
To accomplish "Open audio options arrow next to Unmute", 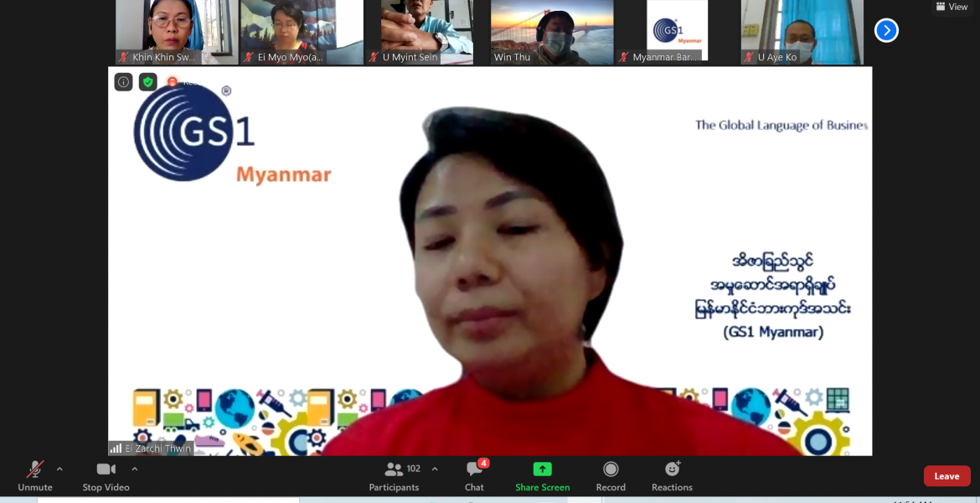I will (x=59, y=469).
